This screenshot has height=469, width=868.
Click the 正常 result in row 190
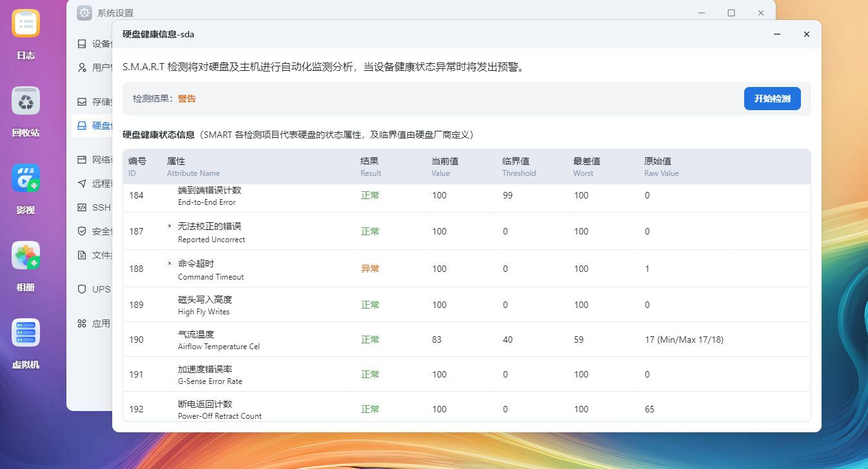370,340
